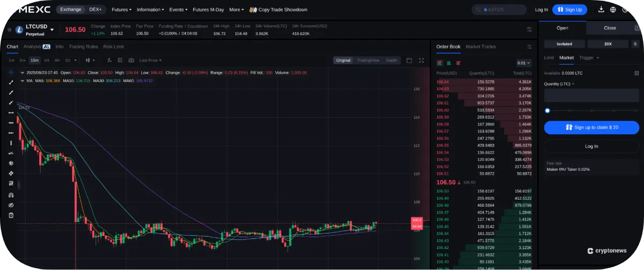Click the quantity percentage slider handle

tap(547, 111)
